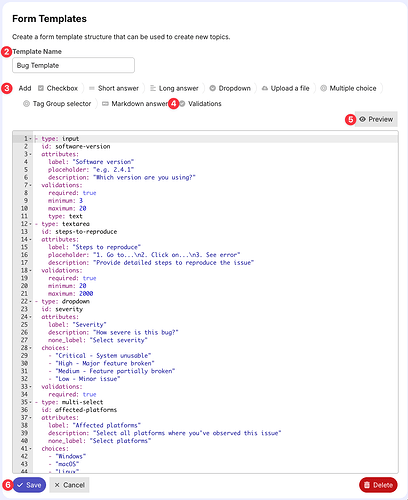Click 'Medium - Feature partially broken' choice
Screen dimensions: 408x500
click(x=115, y=371)
